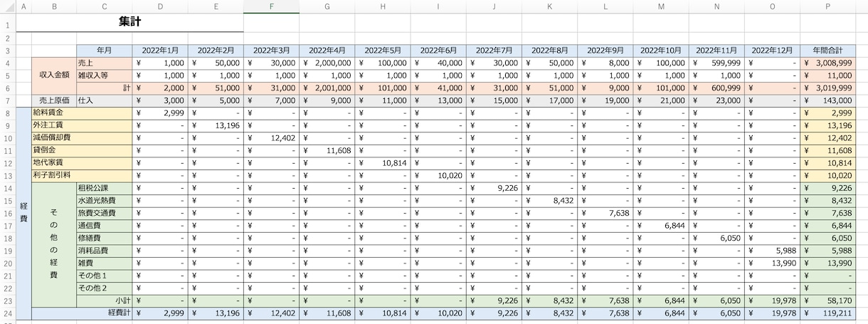Select the 修繕費 row label
This screenshot has width=868, height=324.
pyautogui.click(x=105, y=238)
